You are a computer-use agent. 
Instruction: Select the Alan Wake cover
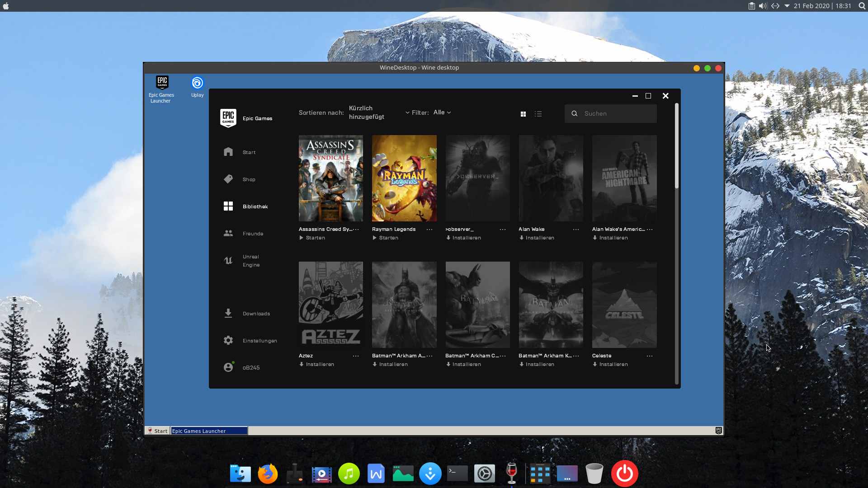pyautogui.click(x=551, y=178)
